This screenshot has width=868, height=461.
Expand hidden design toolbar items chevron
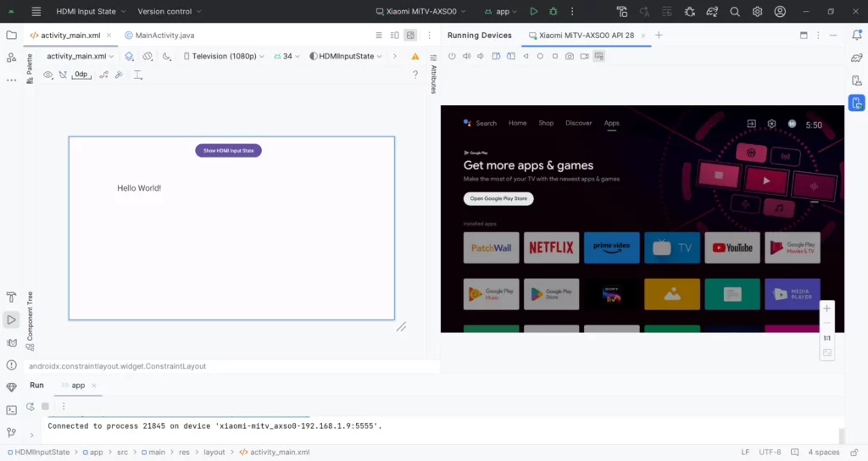pyautogui.click(x=395, y=56)
